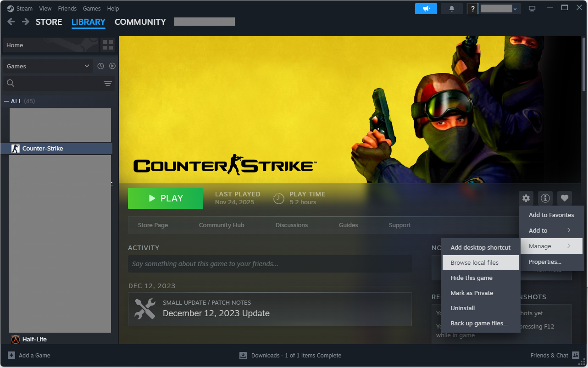The height and width of the screenshot is (368, 588).
Task: Open Properties... from context menu
Action: click(550, 262)
